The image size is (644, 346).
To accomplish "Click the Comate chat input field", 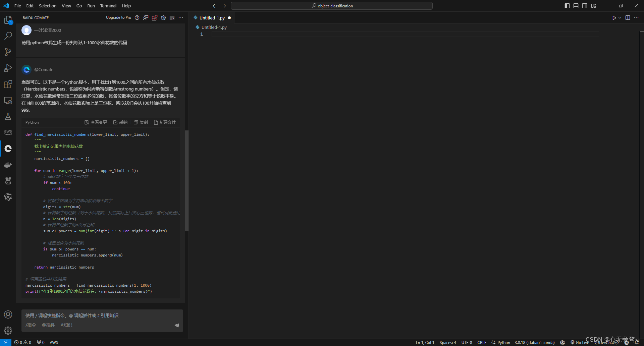I will 102,321.
